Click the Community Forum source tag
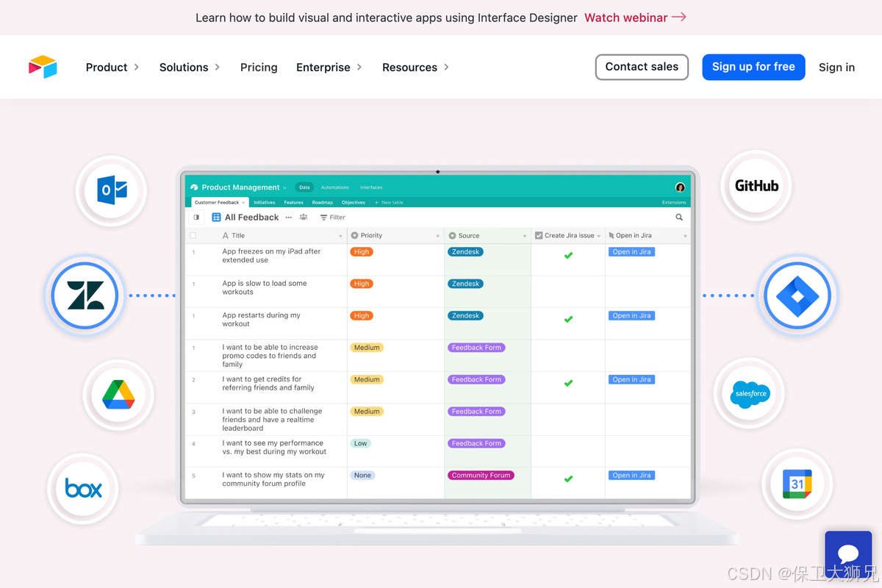882x588 pixels. pos(481,476)
